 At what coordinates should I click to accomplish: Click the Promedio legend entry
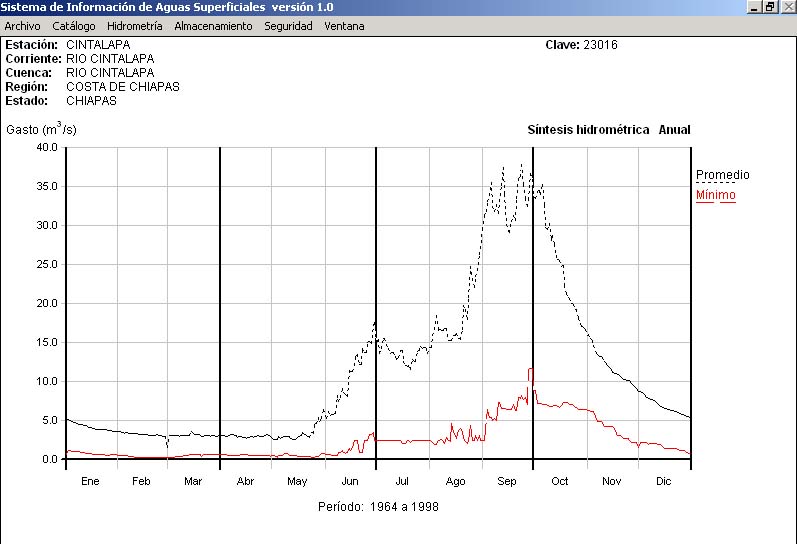[x=722, y=175]
